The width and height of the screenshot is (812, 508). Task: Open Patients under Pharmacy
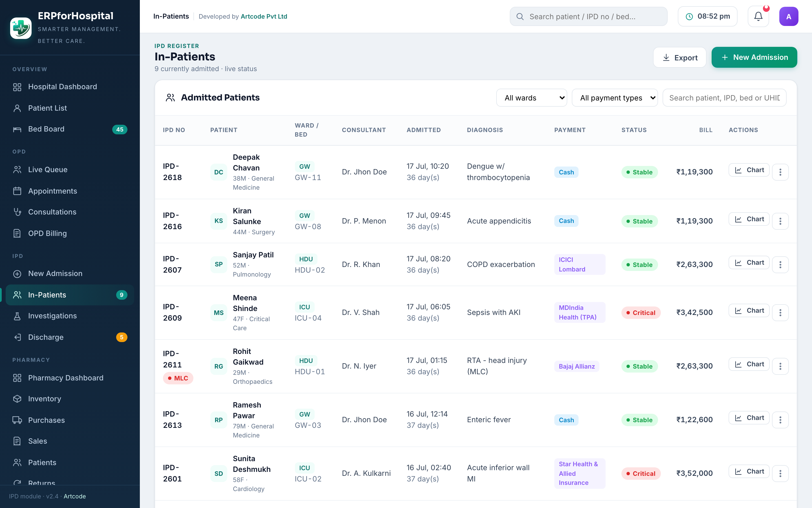pyautogui.click(x=70, y=463)
